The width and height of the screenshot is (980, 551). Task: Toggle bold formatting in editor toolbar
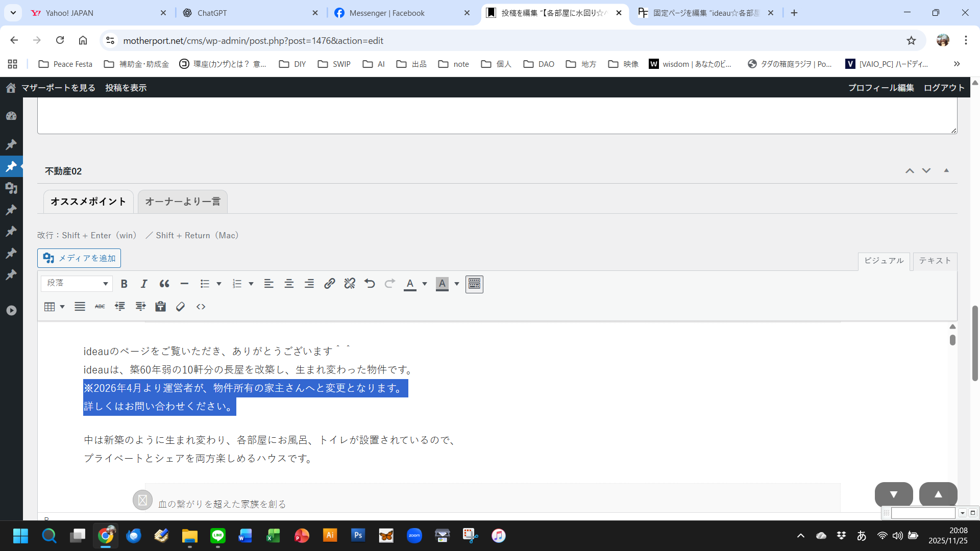124,284
